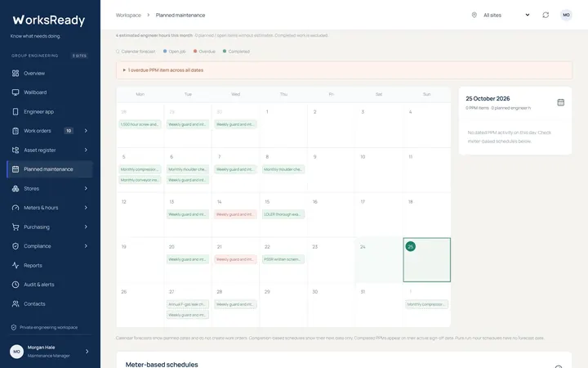Select day 24 in the calendar
This screenshot has width=588, height=368.
point(379,259)
